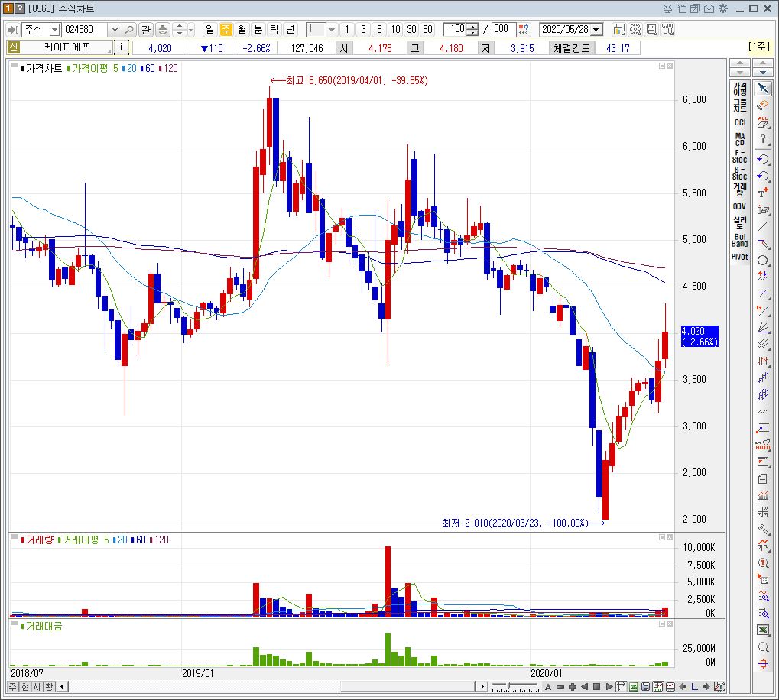Click the interval 10 button
This screenshot has height=700, width=779.
point(395,30)
